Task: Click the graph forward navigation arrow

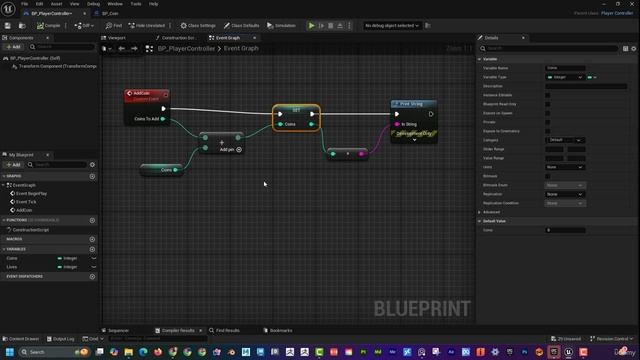Action: point(134,49)
